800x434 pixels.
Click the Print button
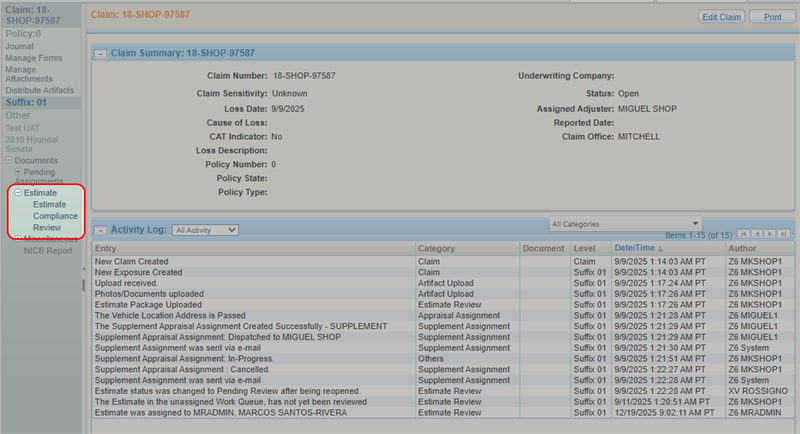click(x=772, y=17)
